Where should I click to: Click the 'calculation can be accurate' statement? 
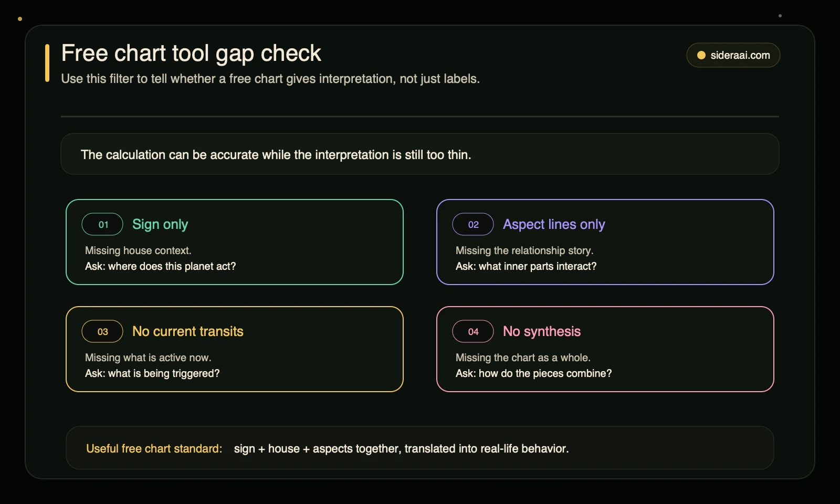tap(276, 155)
